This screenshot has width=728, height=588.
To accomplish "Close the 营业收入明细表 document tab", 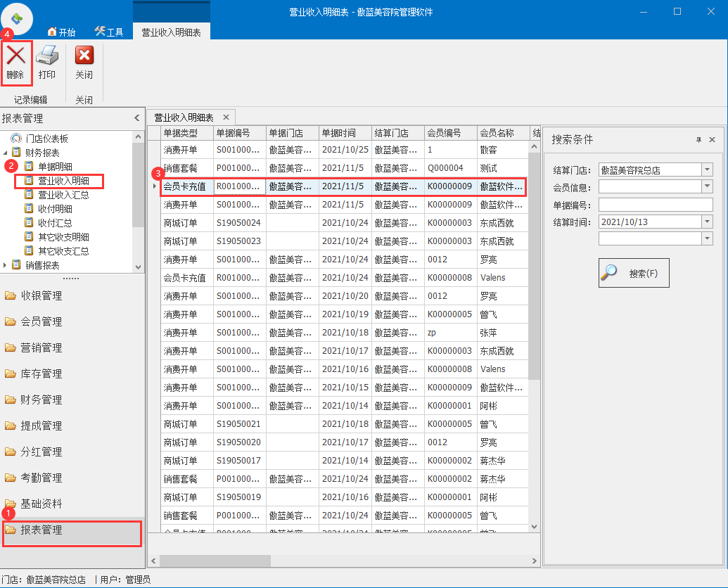I will [x=226, y=117].
